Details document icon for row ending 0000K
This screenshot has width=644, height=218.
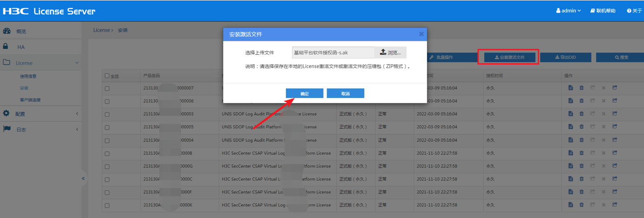coord(570,205)
